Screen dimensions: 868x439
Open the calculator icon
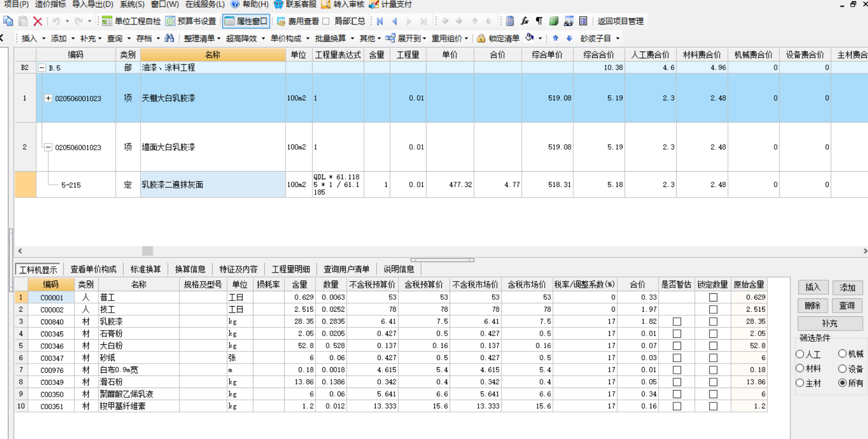point(510,21)
